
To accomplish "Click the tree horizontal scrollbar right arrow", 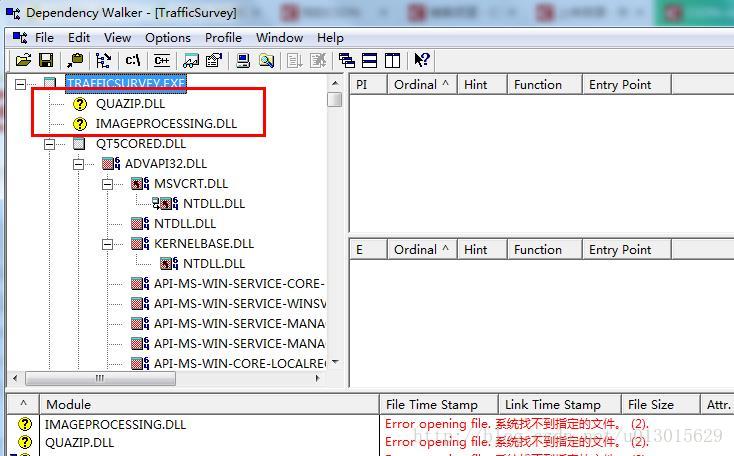I will coord(318,378).
